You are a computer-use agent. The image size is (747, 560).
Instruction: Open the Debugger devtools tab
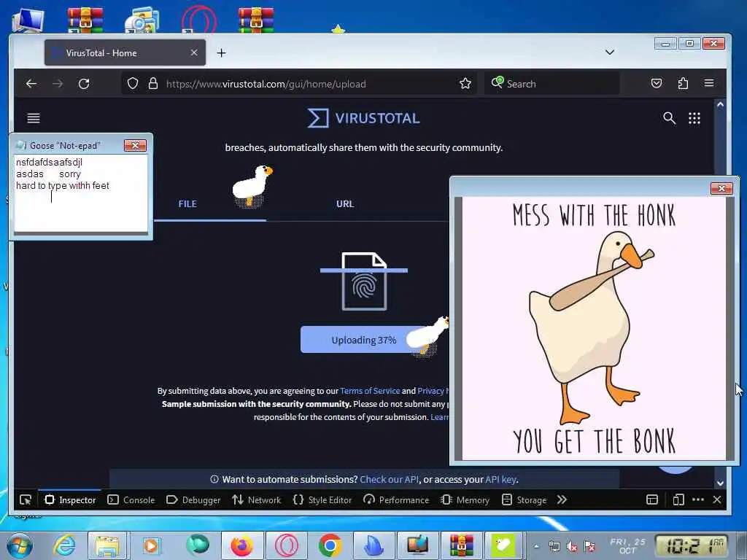pyautogui.click(x=193, y=500)
